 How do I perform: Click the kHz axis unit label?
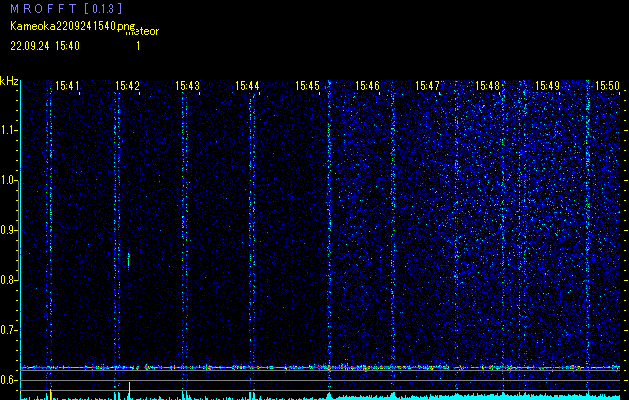click(9, 81)
